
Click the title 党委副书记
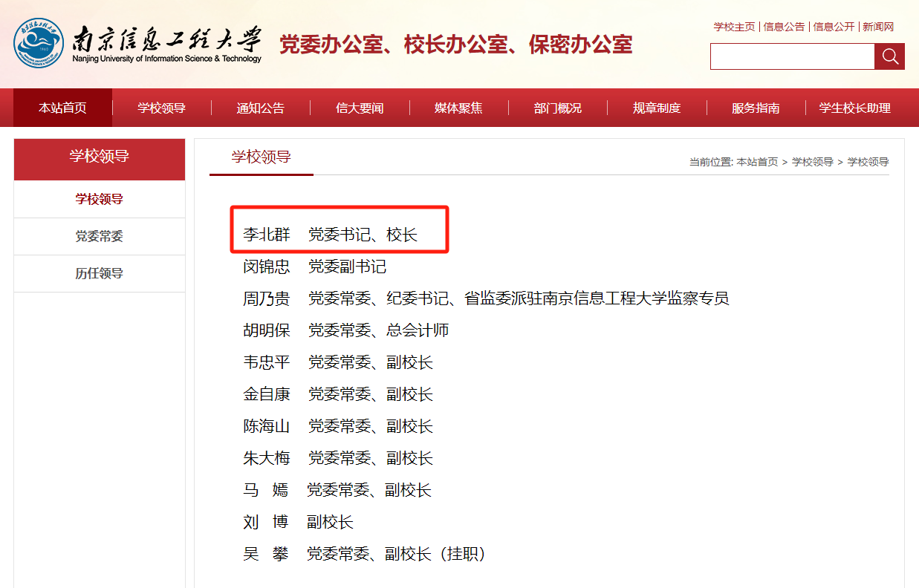coord(348,267)
